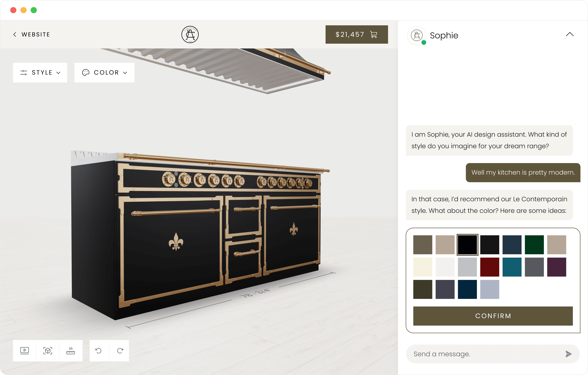Open the AR 3D view icon
Viewport: 588px width, 375px height.
(x=48, y=351)
